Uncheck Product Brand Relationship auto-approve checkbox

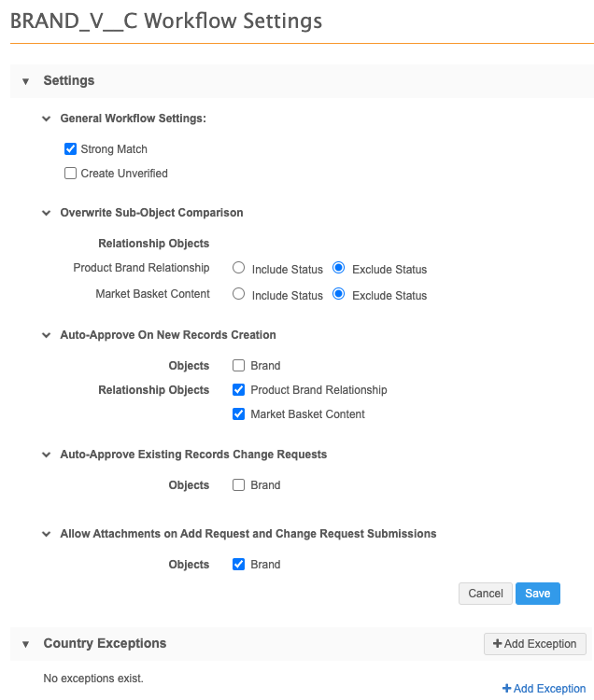tap(239, 390)
